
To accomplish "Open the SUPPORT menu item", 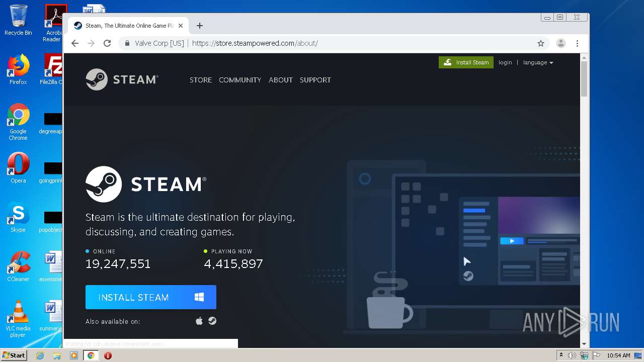I will [315, 80].
